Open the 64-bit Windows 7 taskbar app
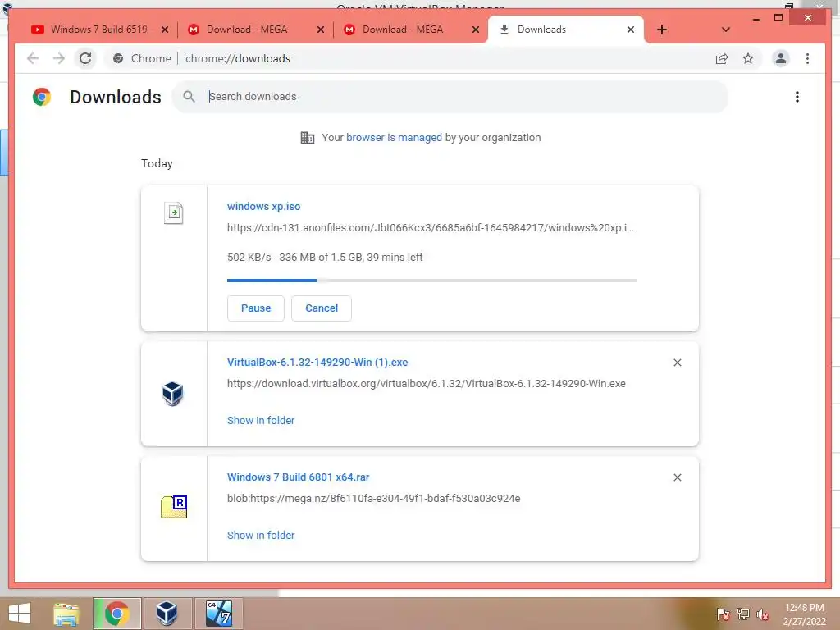 218,614
